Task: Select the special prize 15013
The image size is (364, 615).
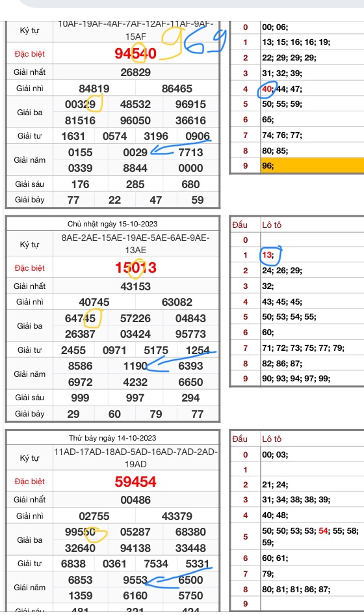Action: (136, 267)
